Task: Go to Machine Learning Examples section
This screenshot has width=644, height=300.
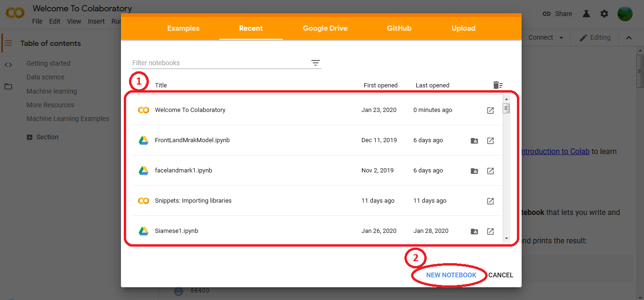Action: click(x=68, y=119)
